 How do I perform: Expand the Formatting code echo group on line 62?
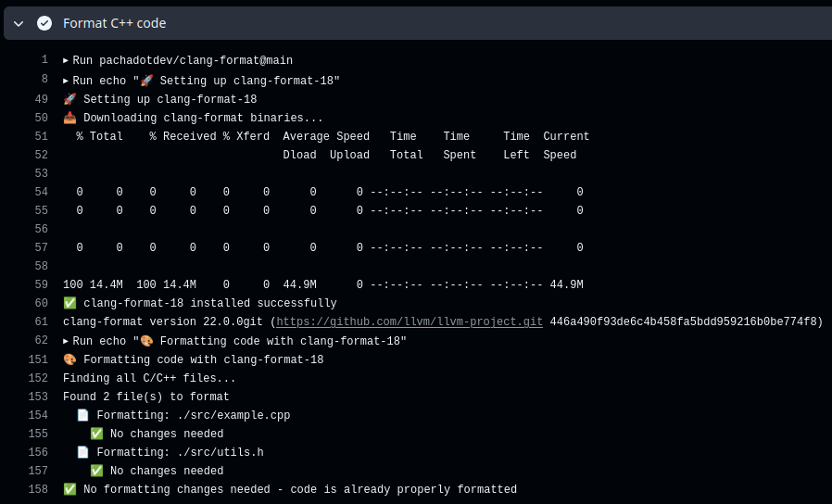[66, 341]
